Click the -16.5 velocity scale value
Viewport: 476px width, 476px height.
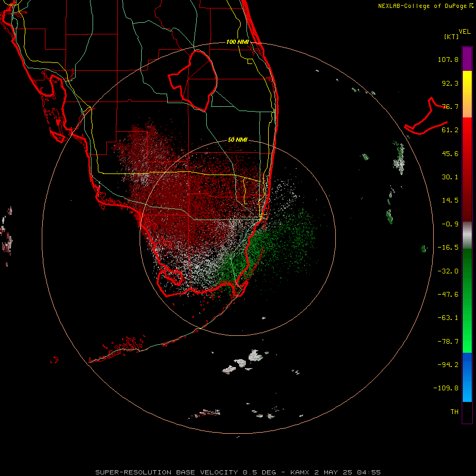tap(448, 248)
